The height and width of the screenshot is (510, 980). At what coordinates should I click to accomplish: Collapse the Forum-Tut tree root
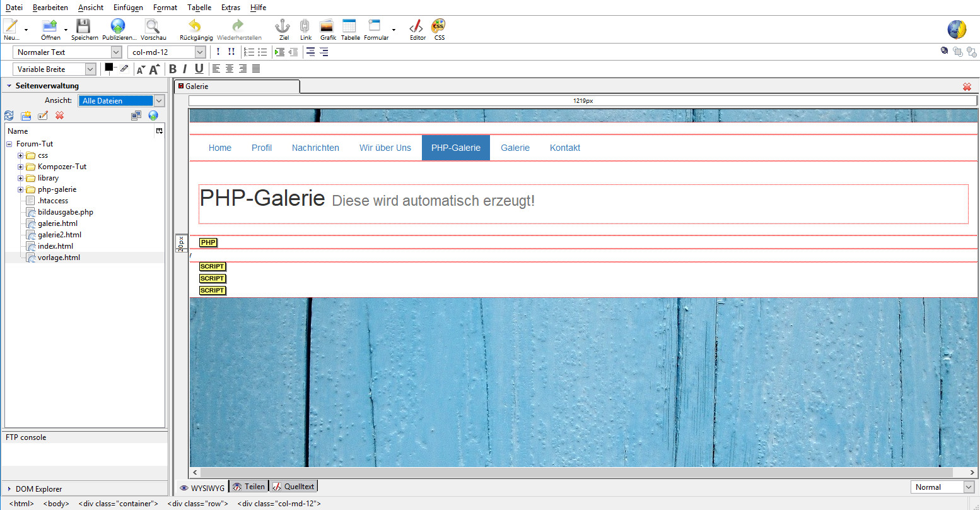pyautogui.click(x=9, y=144)
